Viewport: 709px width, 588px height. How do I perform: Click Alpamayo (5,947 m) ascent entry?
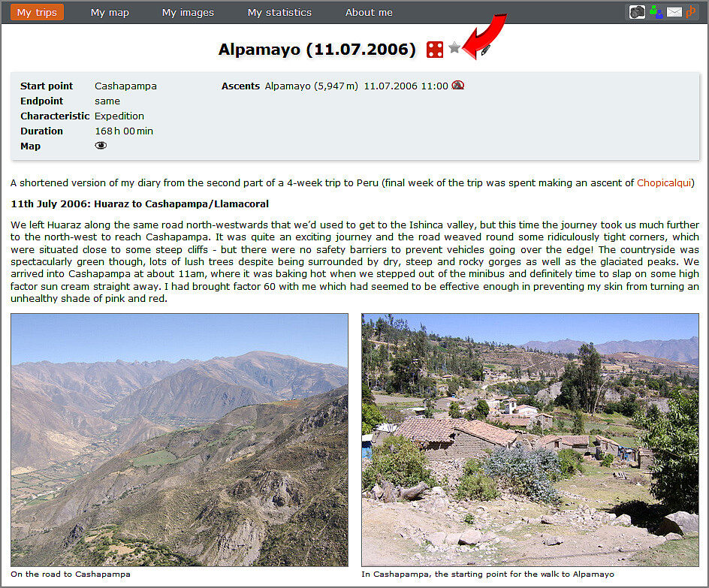311,86
